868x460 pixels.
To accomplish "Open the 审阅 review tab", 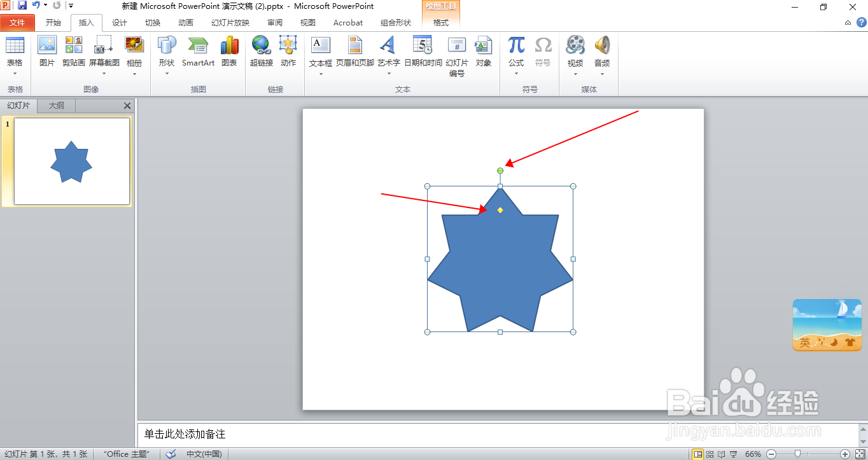I will (x=275, y=23).
